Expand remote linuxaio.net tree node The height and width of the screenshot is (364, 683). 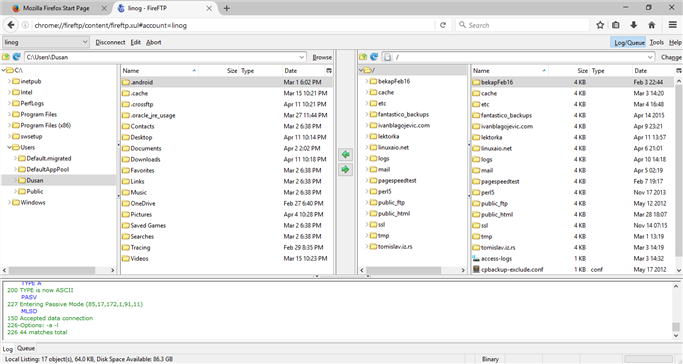point(367,147)
